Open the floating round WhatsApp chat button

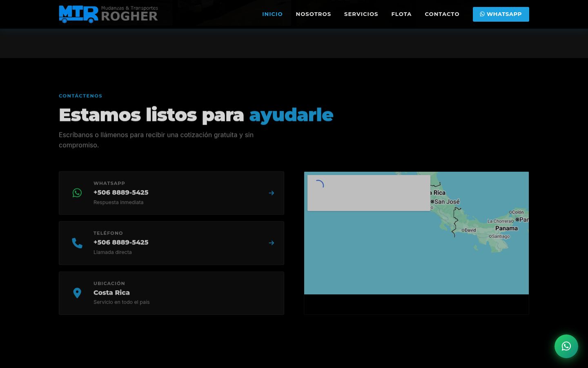tap(566, 346)
